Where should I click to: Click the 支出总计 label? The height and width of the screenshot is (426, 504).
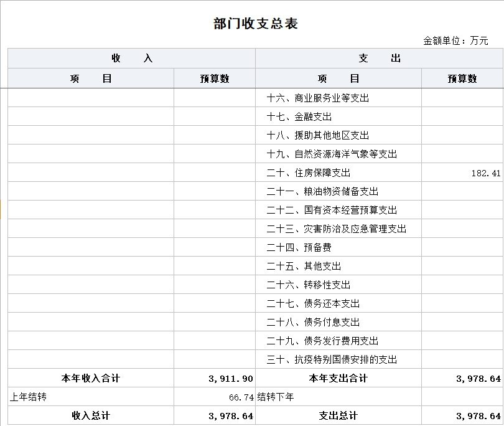pyautogui.click(x=338, y=415)
